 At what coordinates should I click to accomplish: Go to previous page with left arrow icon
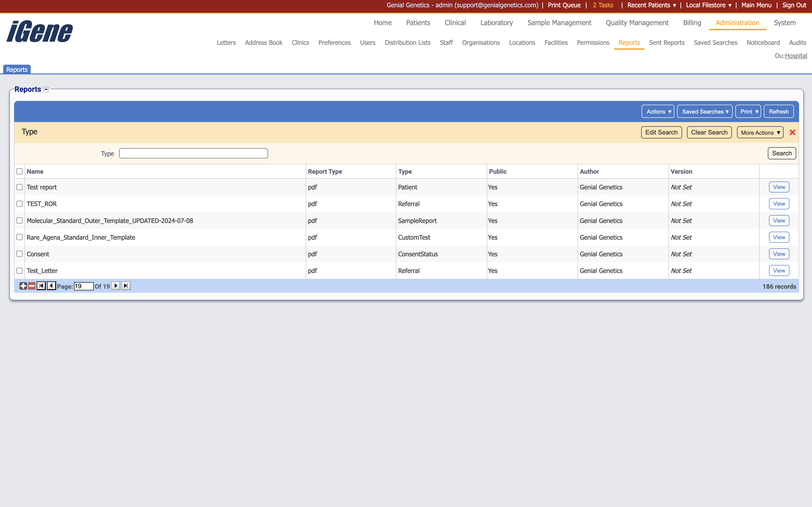click(x=51, y=286)
